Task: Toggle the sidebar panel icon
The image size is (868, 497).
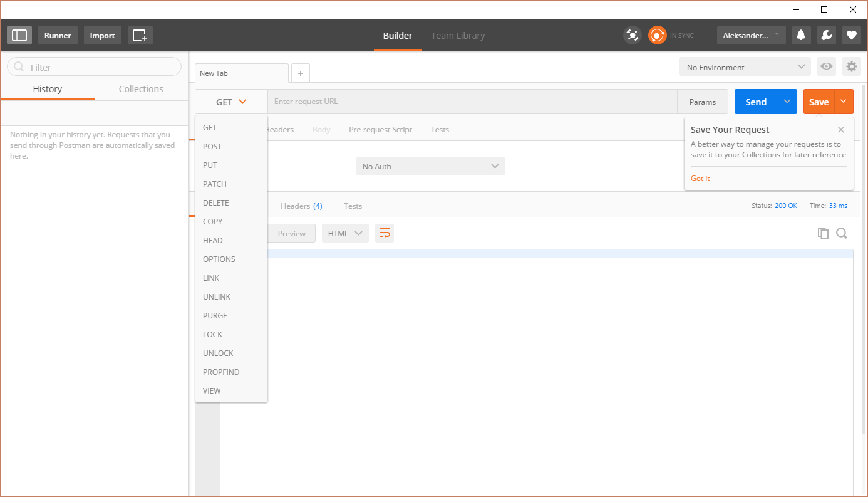Action: pyautogui.click(x=19, y=36)
